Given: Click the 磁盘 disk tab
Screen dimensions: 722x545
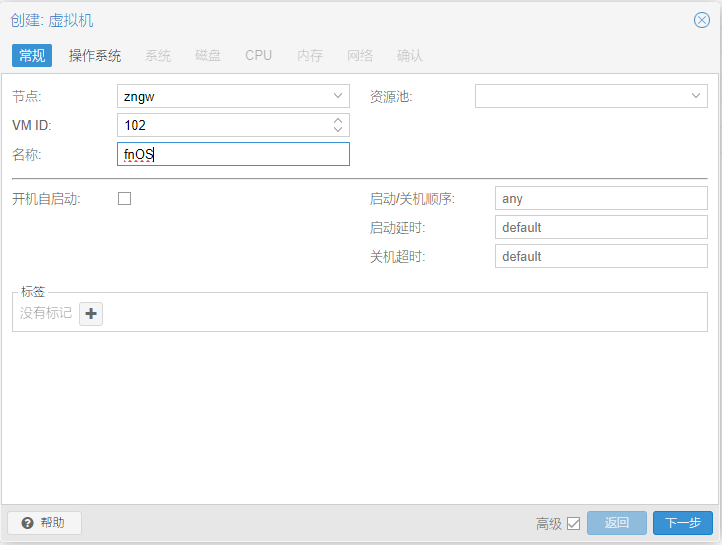Looking at the screenshot, I should click(208, 55).
